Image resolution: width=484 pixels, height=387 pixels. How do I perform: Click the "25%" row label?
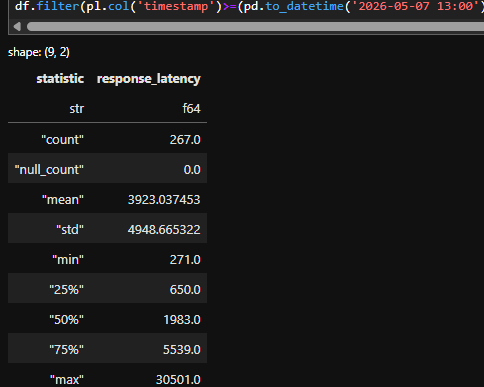[x=66, y=290]
